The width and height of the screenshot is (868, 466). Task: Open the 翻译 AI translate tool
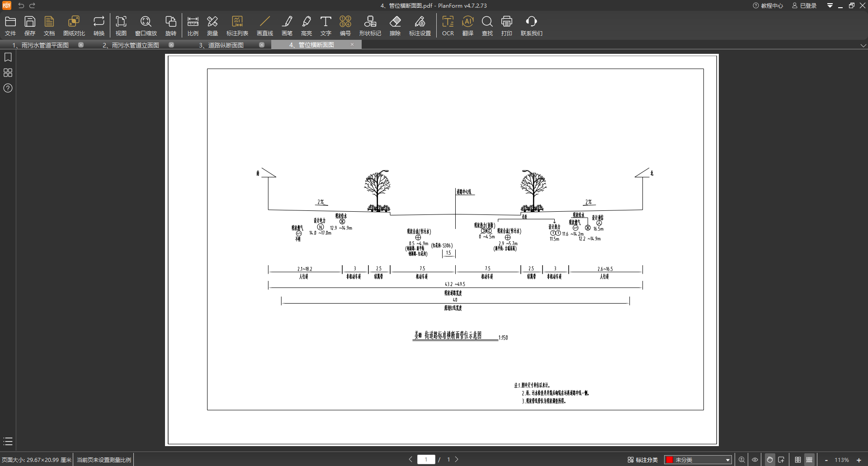467,26
